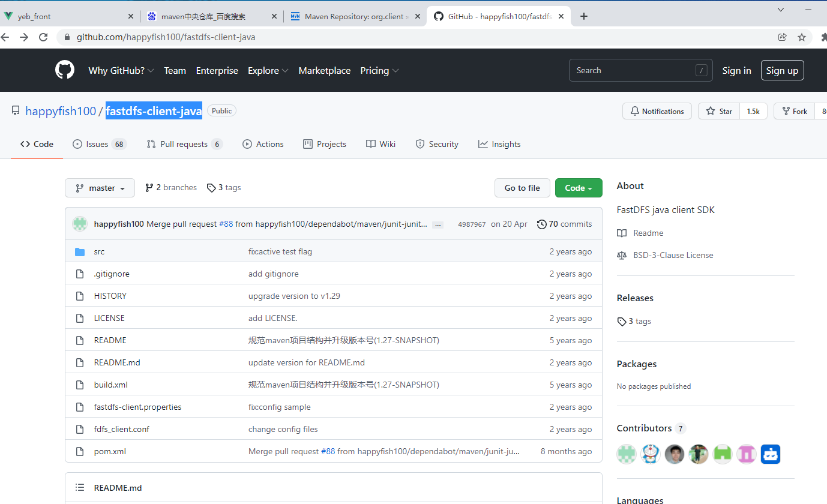
Task: Click the 1.5k stargazers count
Action: 753,112
